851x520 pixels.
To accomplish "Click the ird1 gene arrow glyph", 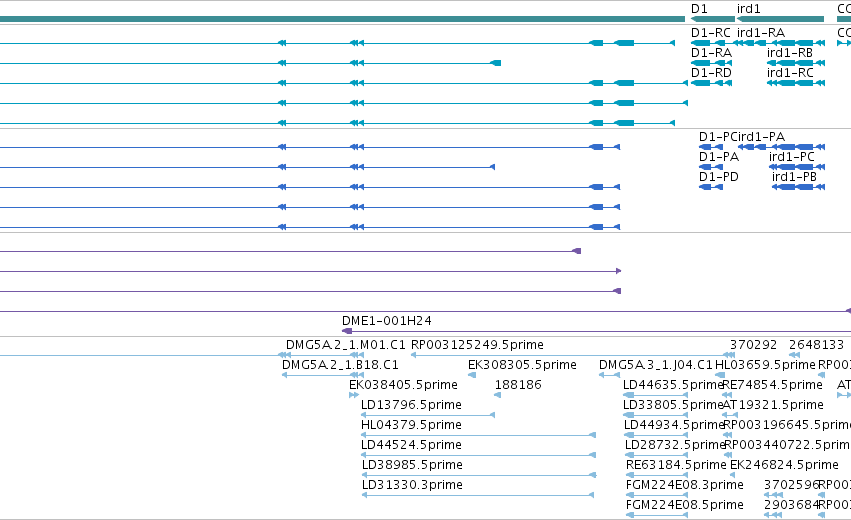I will coord(780,19).
